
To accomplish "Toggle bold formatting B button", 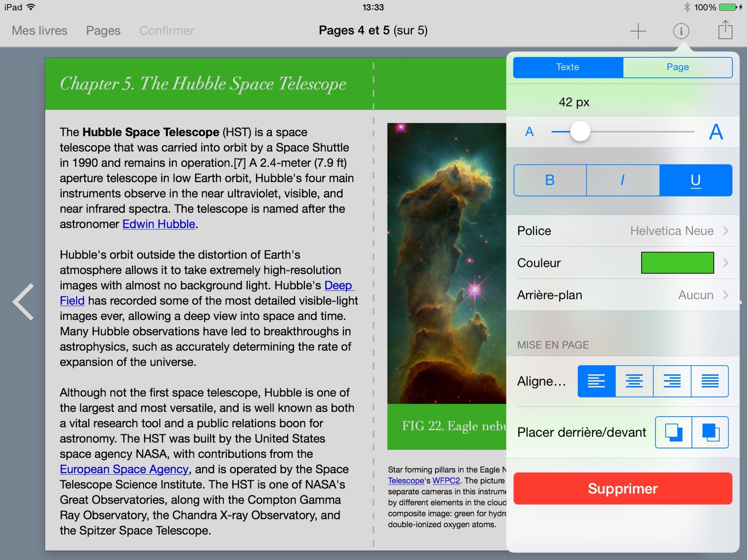I will (x=550, y=180).
